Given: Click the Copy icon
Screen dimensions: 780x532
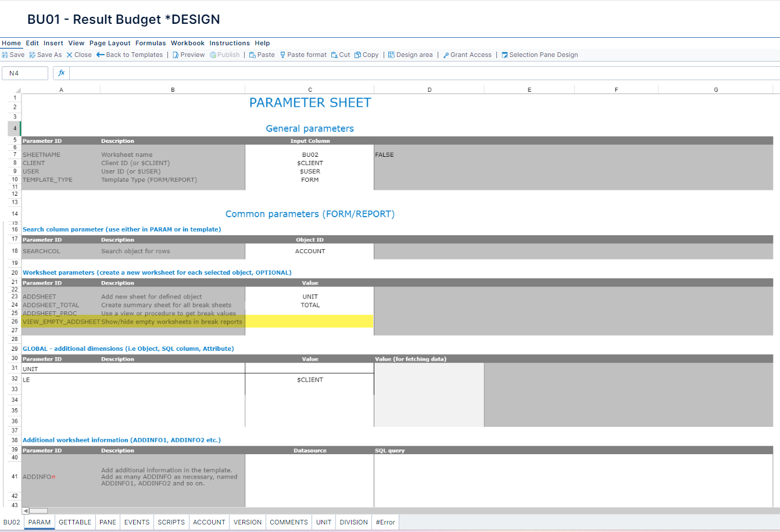Looking at the screenshot, I should tap(367, 54).
